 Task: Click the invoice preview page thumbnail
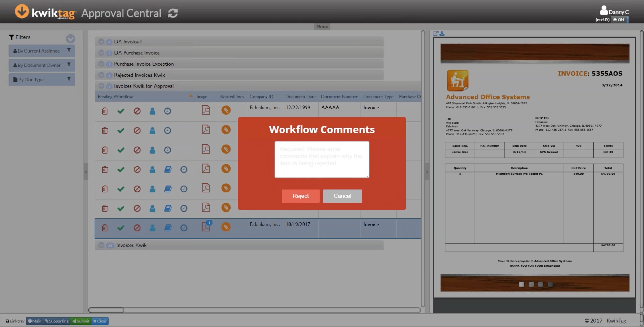(x=535, y=167)
